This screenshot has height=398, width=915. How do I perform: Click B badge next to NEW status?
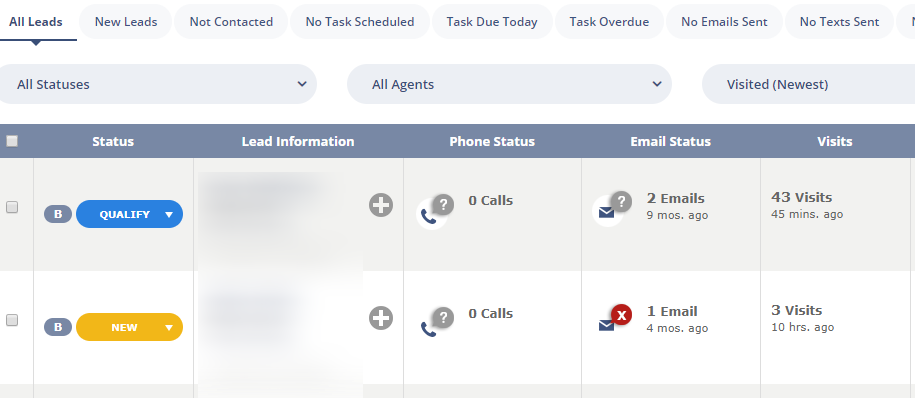tap(58, 327)
